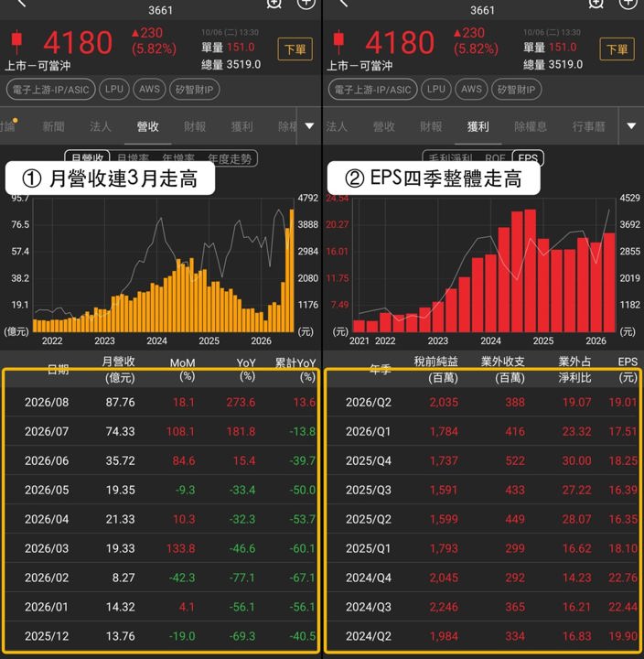
Task: Select AWS tag in right panel
Action: pos(471,90)
